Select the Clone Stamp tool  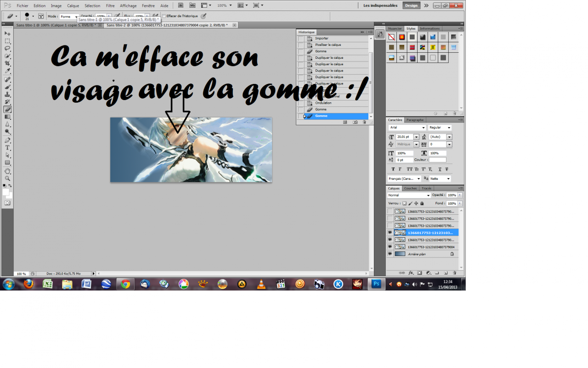click(7, 94)
